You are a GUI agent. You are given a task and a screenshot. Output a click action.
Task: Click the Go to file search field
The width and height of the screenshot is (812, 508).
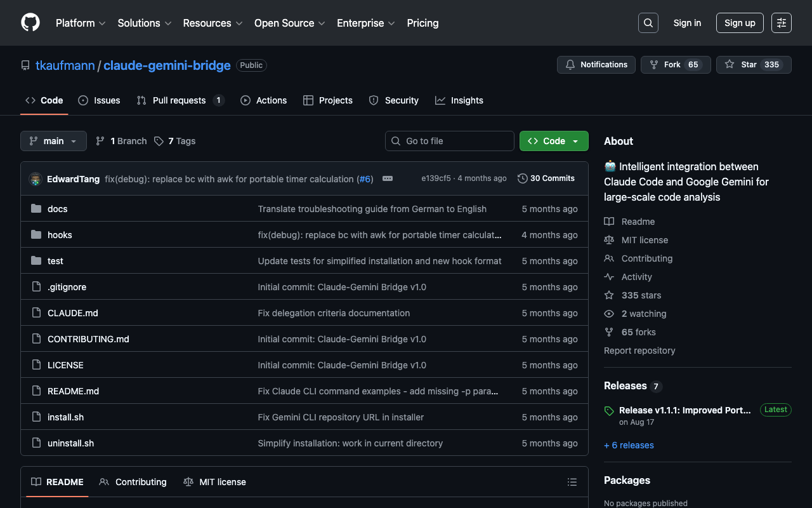tap(450, 141)
